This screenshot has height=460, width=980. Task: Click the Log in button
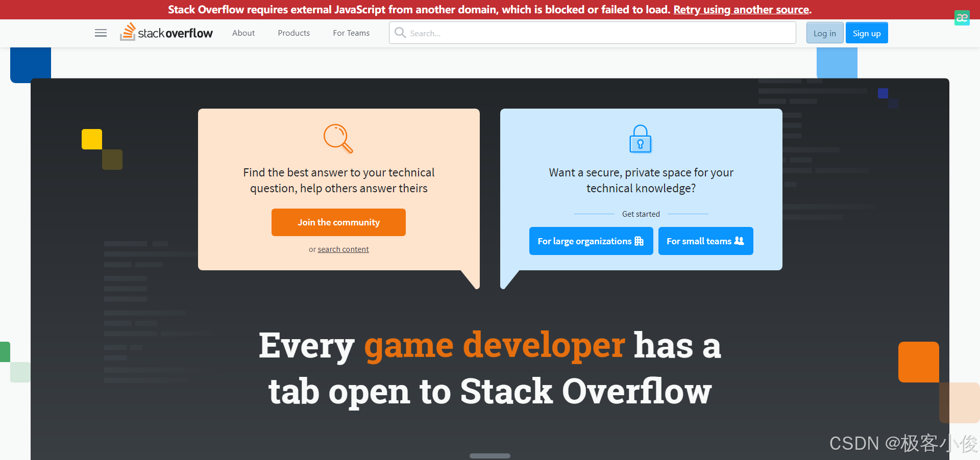pos(825,33)
